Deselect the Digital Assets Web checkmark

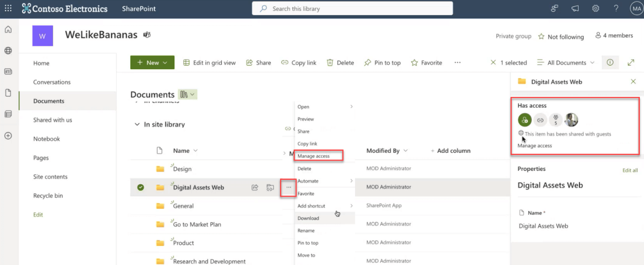[x=140, y=187]
